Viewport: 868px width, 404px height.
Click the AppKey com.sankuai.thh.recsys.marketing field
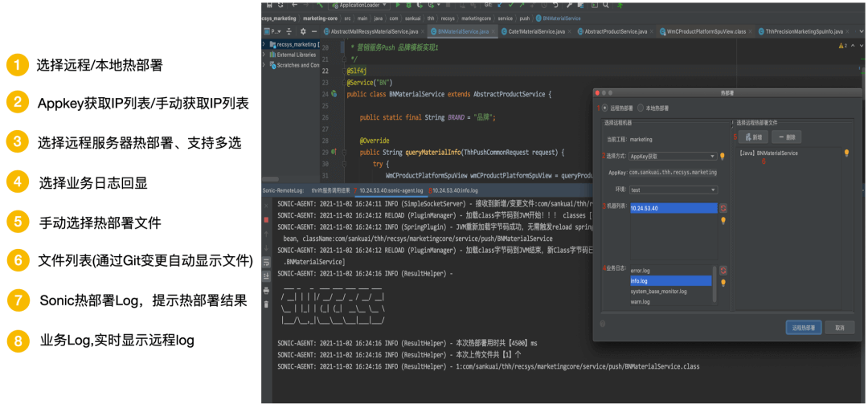[x=674, y=172]
